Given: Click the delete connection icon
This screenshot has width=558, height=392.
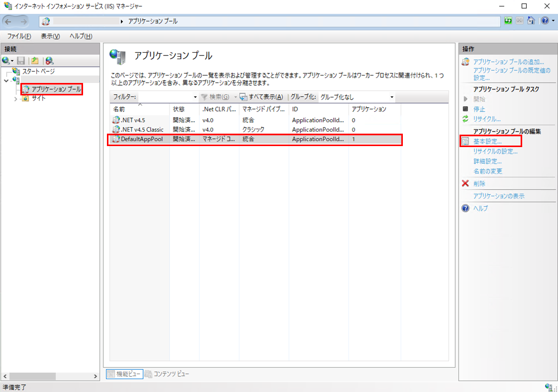Looking at the screenshot, I should pos(49,61).
